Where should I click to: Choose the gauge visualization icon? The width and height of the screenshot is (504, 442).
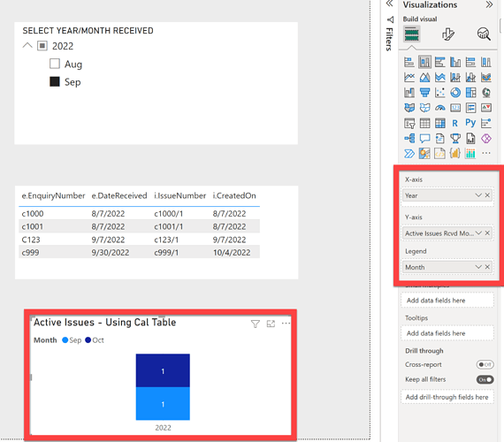click(440, 108)
